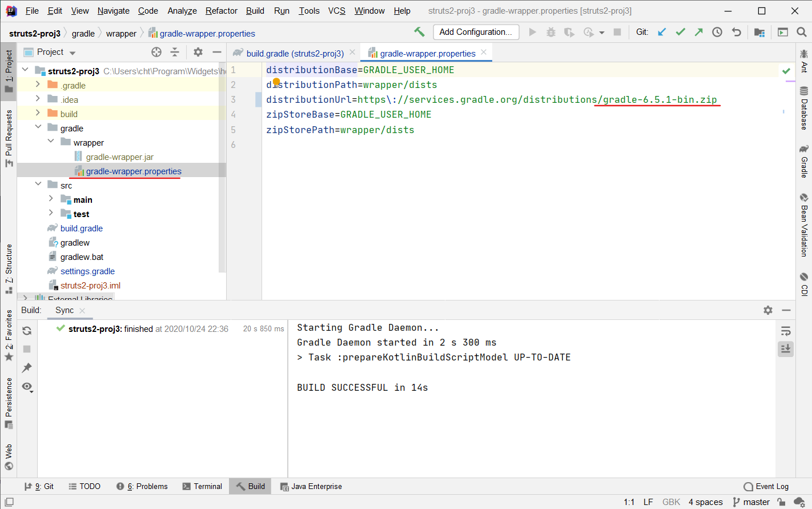Toggle Soft-Wrap icon in build output
The height and width of the screenshot is (509, 812).
click(786, 331)
